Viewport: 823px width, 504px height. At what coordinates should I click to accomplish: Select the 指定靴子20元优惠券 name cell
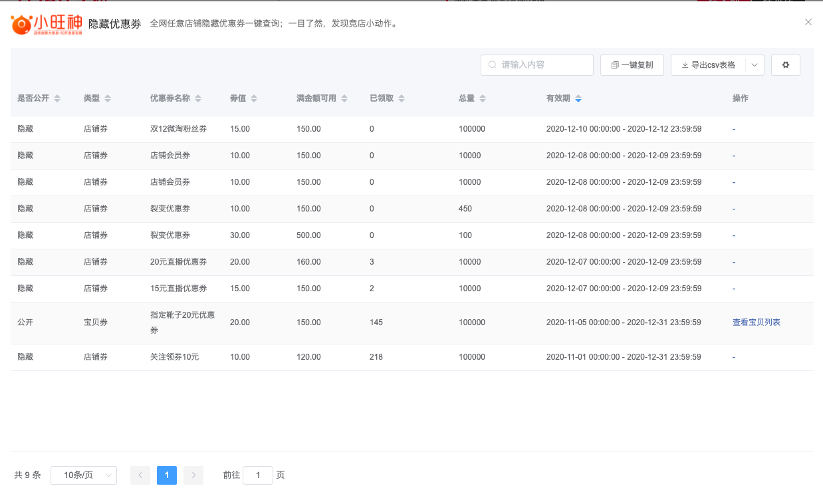pos(183,322)
